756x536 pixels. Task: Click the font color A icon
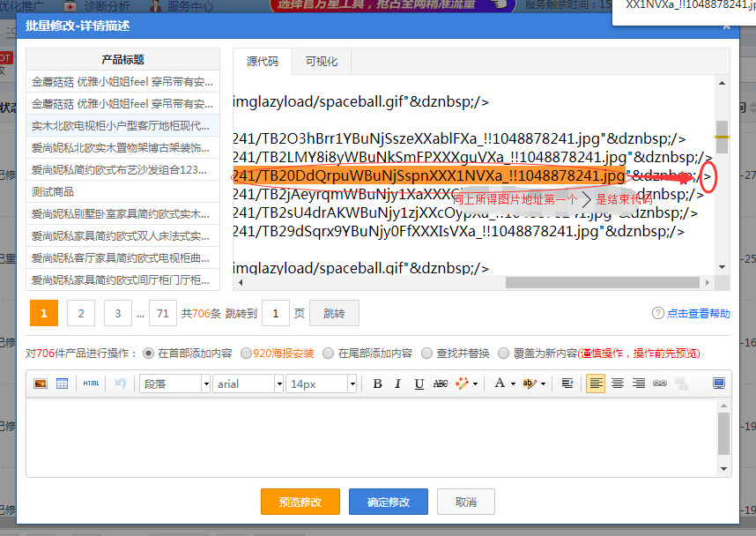pos(500,383)
